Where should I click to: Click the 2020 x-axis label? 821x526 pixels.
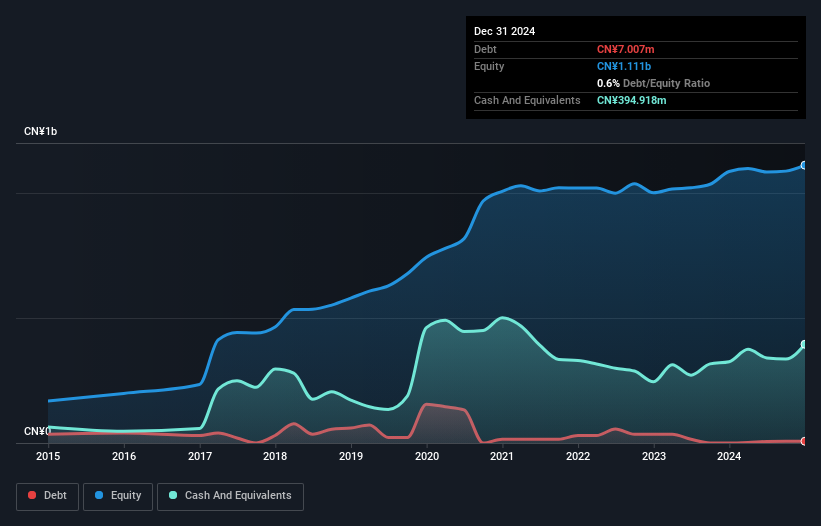427,456
